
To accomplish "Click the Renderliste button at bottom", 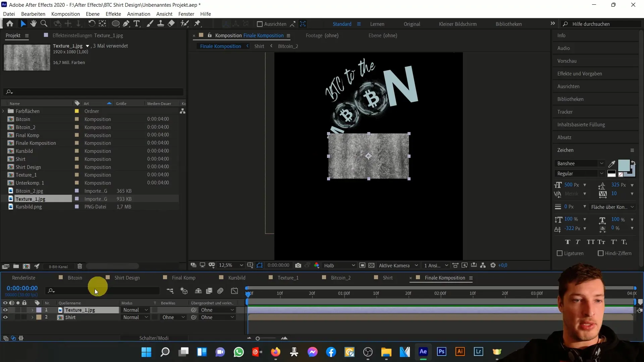I will point(24,278).
